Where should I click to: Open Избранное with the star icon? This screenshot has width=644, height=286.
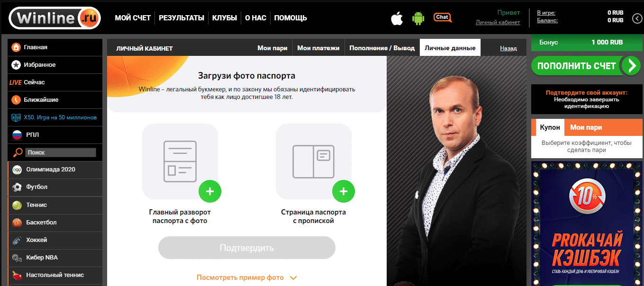pos(55,65)
